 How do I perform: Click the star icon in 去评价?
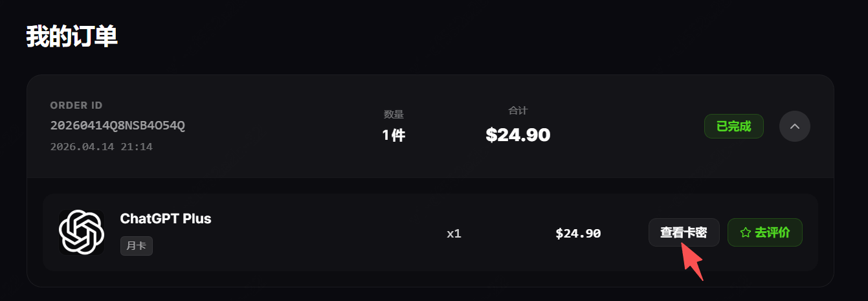[x=745, y=232]
